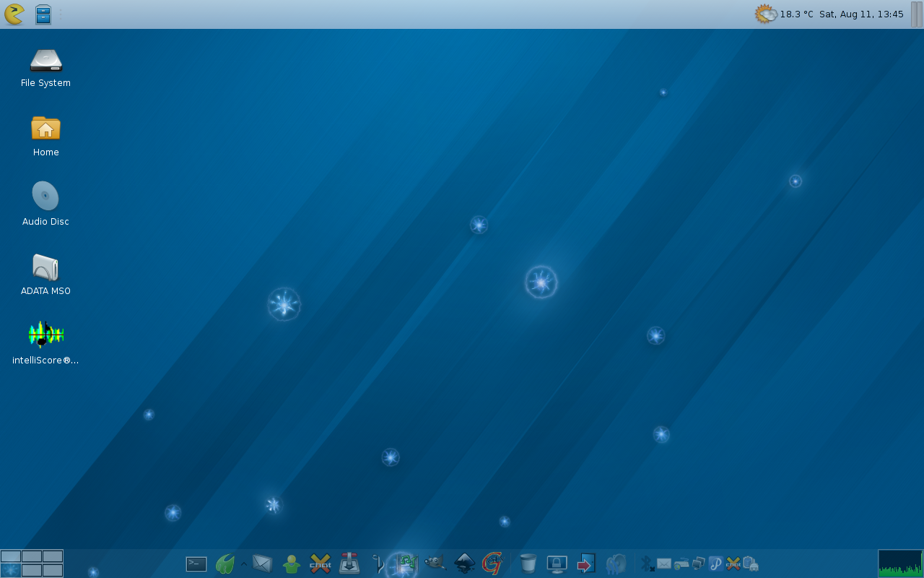Expand the arrow beside the browser launcher

[243, 564]
